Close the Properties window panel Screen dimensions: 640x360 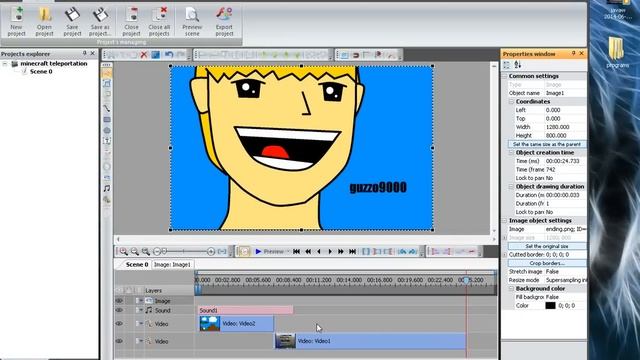pyautogui.click(x=582, y=53)
